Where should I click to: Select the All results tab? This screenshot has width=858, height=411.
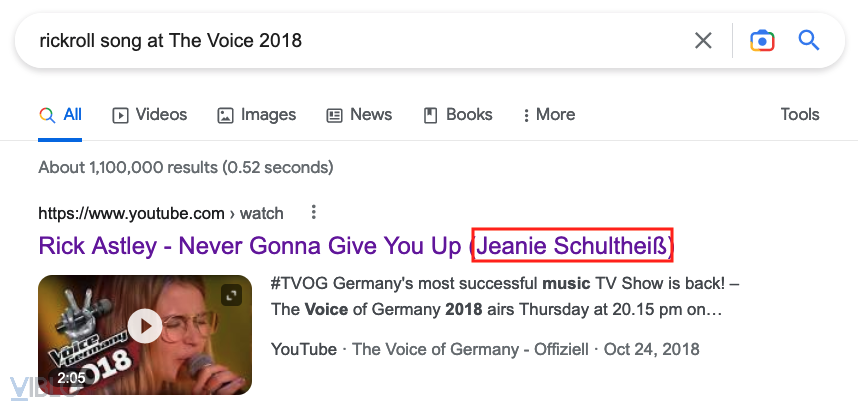[x=61, y=115]
